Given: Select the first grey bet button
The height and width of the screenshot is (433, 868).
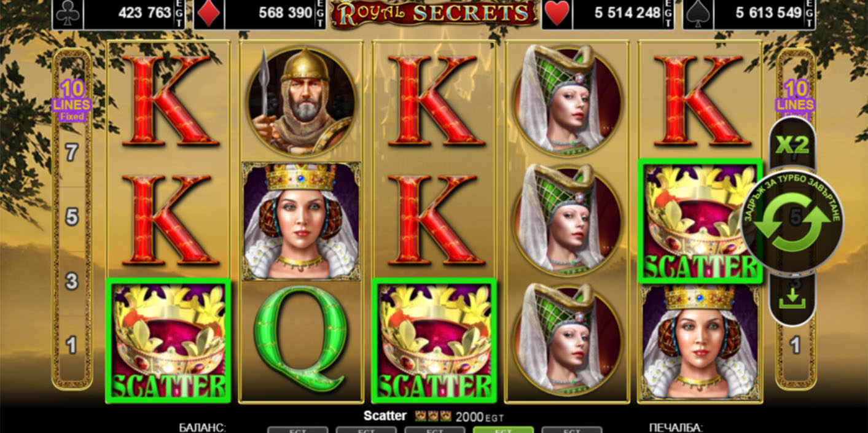Looking at the screenshot, I should [298, 429].
